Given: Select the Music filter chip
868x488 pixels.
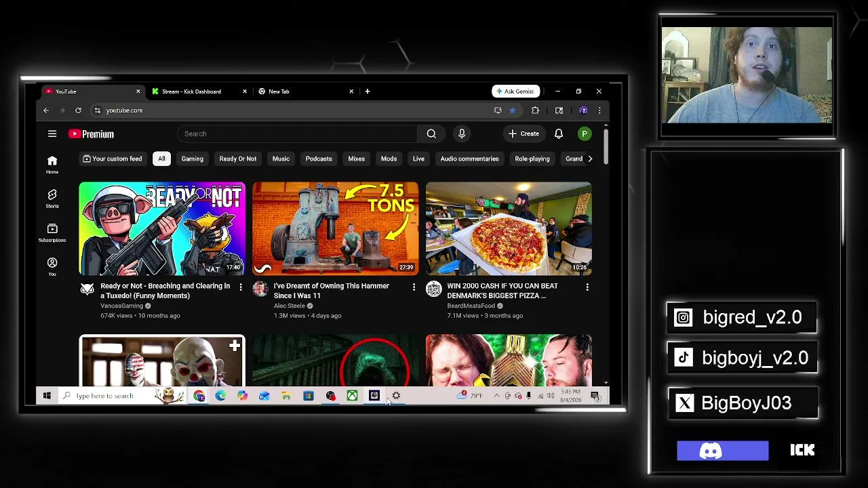Looking at the screenshot, I should coord(281,159).
